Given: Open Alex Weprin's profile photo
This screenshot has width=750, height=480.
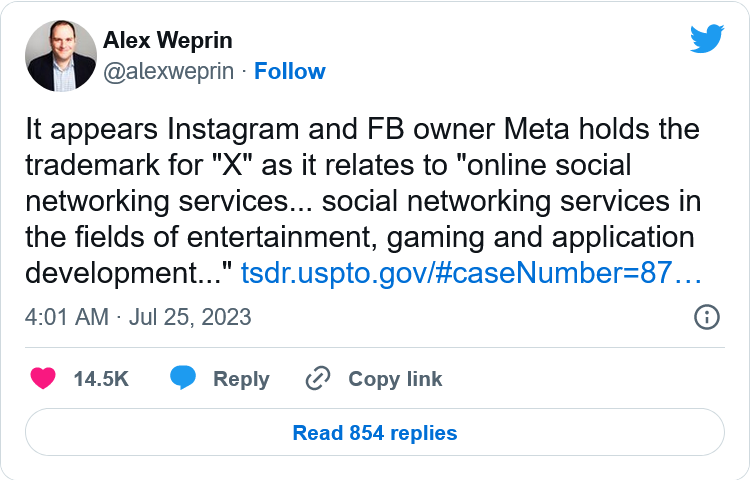Looking at the screenshot, I should (x=58, y=56).
